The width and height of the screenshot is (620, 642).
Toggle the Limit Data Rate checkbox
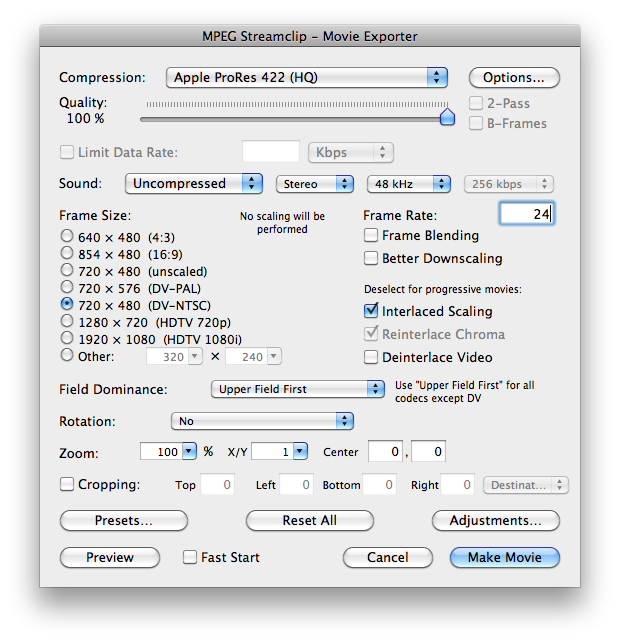pos(67,152)
